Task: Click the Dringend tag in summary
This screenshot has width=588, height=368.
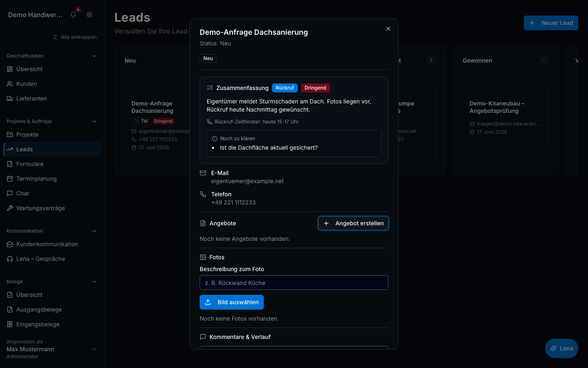Action: coord(315,88)
